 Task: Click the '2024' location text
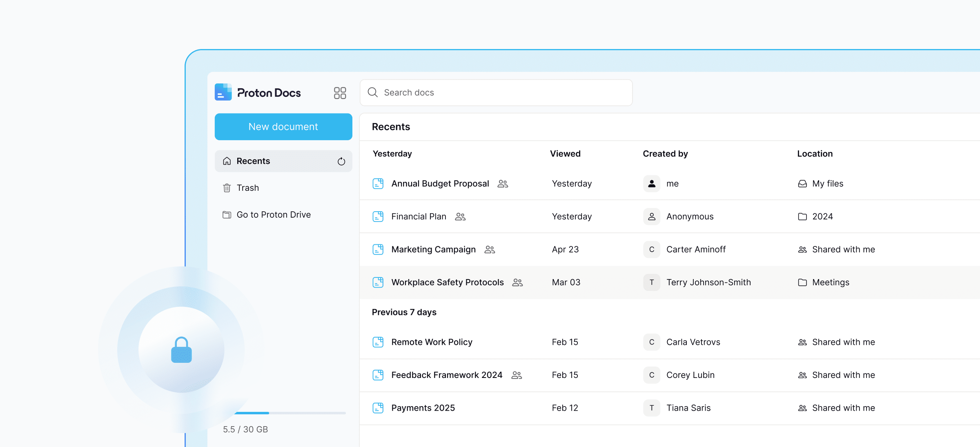point(822,217)
